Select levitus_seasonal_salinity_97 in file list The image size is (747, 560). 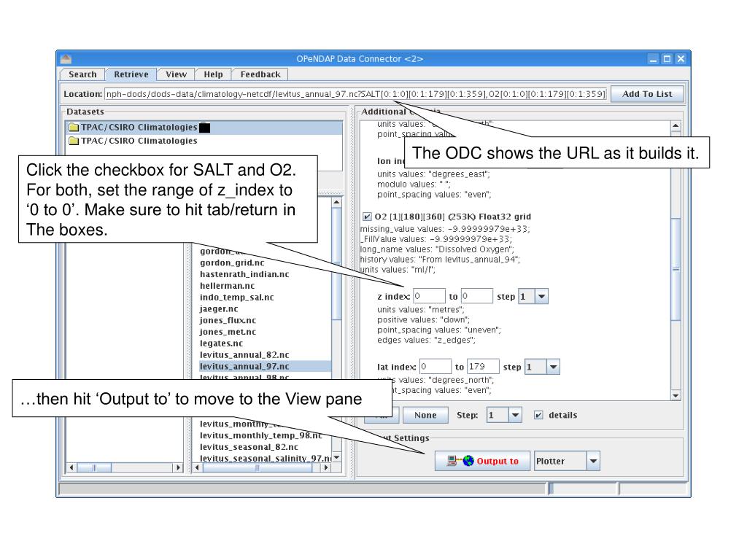(266, 458)
